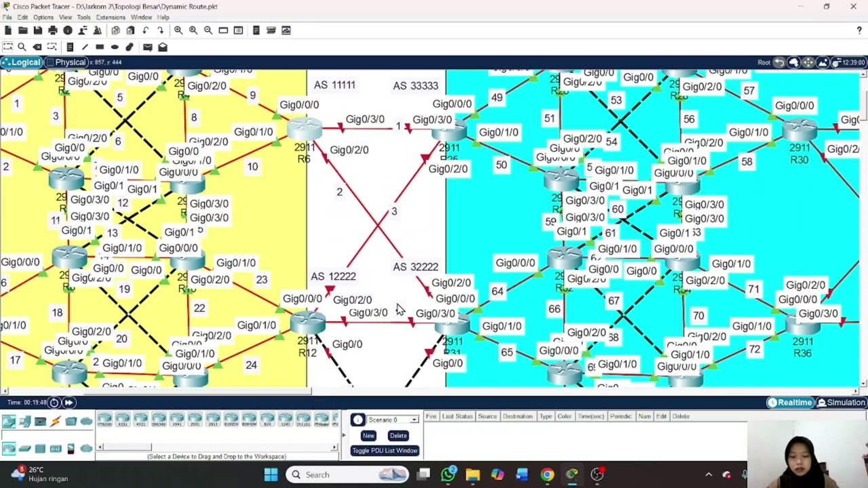Screen dimensions: 868x488
Task: Redo the last action
Action: (x=160, y=30)
